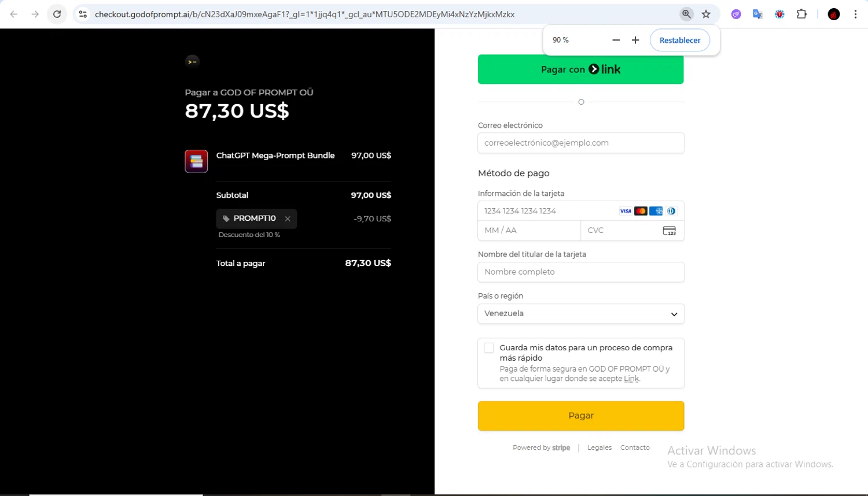Click the American Express brand icon
This screenshot has height=496, width=868.
656,211
